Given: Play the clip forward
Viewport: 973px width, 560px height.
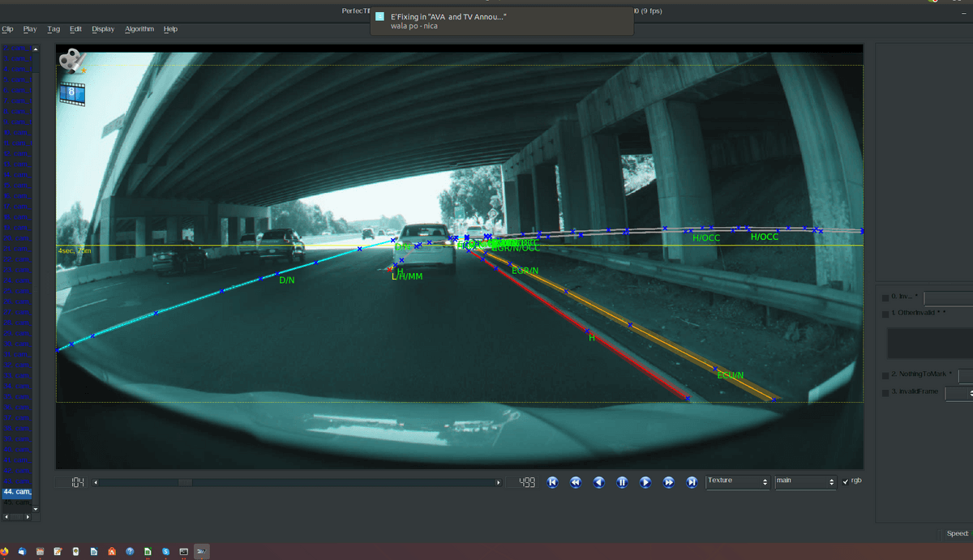Looking at the screenshot, I should (645, 482).
